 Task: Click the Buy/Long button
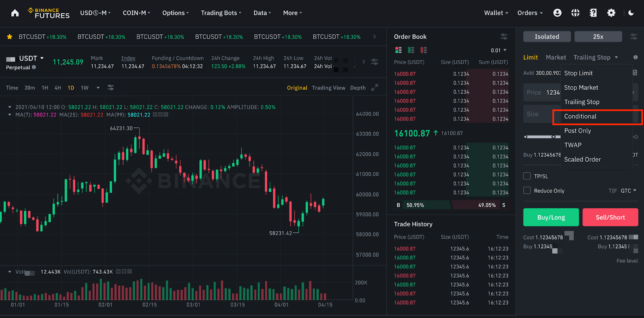(x=551, y=217)
